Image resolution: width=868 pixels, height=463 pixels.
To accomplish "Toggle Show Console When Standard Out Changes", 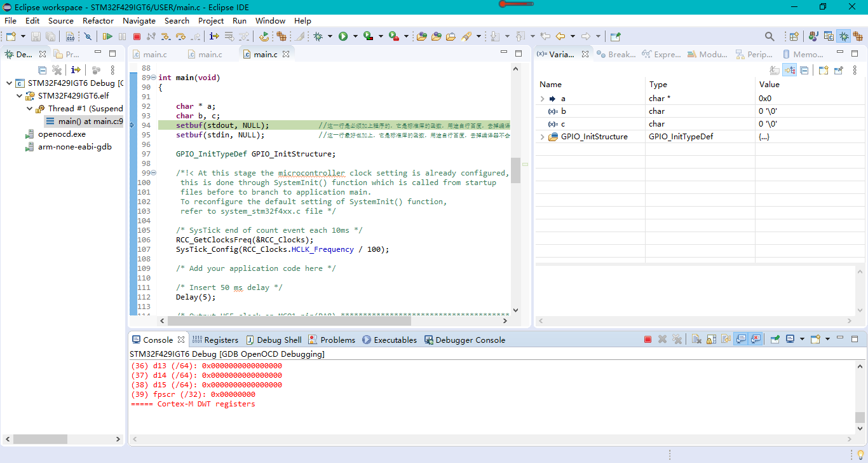I will 741,340.
